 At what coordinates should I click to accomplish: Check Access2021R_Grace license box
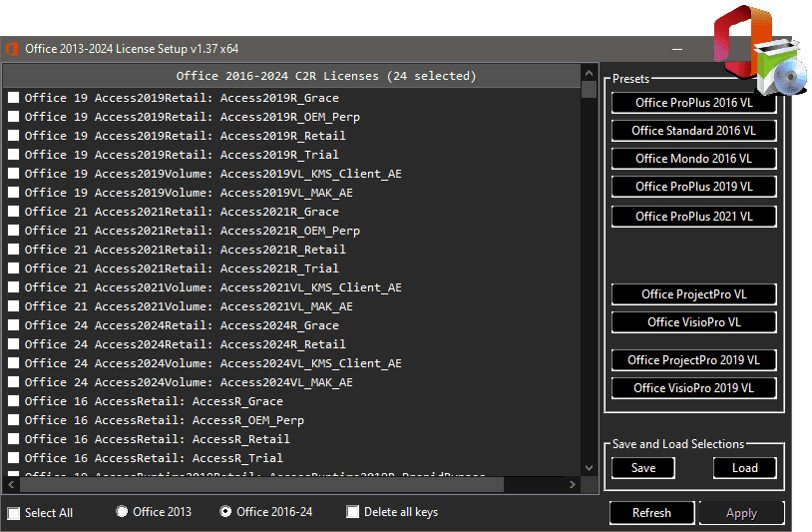pos(13,212)
